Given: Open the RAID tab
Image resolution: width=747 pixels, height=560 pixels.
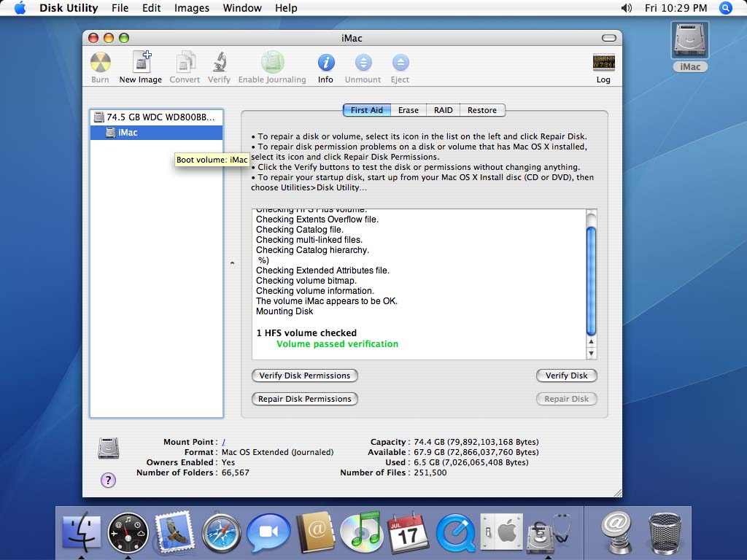Looking at the screenshot, I should (443, 110).
